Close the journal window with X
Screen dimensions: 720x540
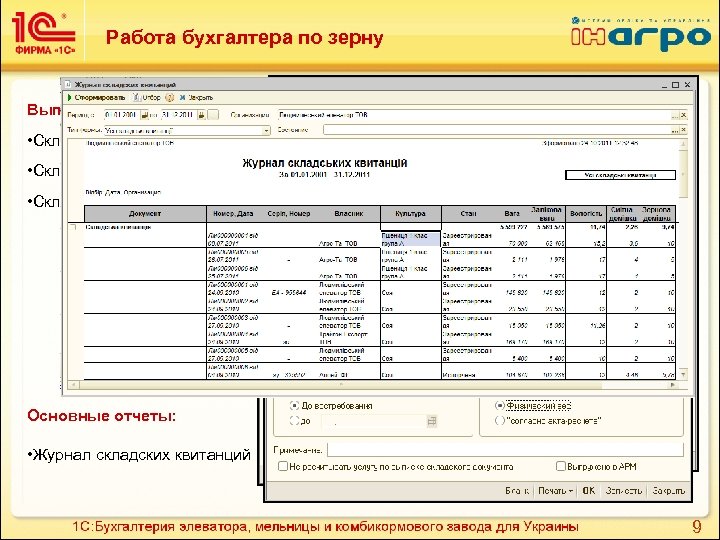(x=687, y=85)
